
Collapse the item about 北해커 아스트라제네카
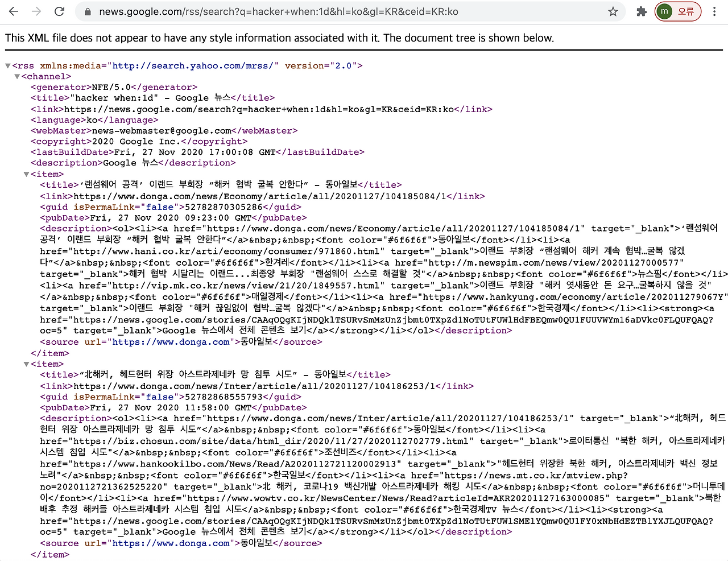(x=26, y=365)
